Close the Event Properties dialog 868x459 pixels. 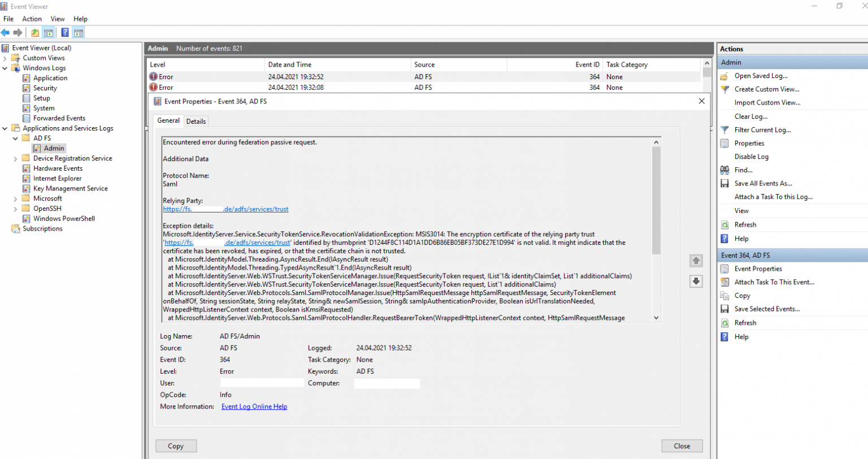(701, 101)
